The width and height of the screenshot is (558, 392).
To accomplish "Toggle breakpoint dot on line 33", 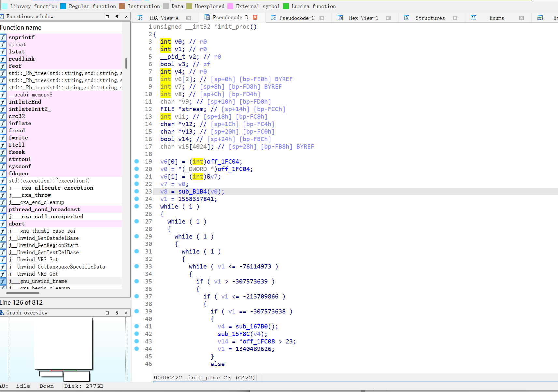I will (137, 266).
